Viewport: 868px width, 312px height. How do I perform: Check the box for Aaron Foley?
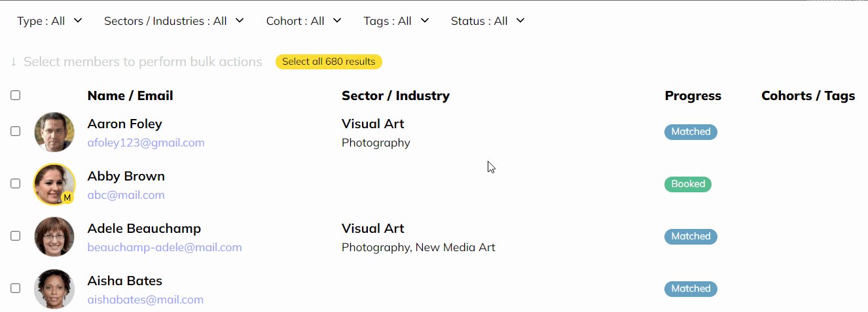[16, 131]
